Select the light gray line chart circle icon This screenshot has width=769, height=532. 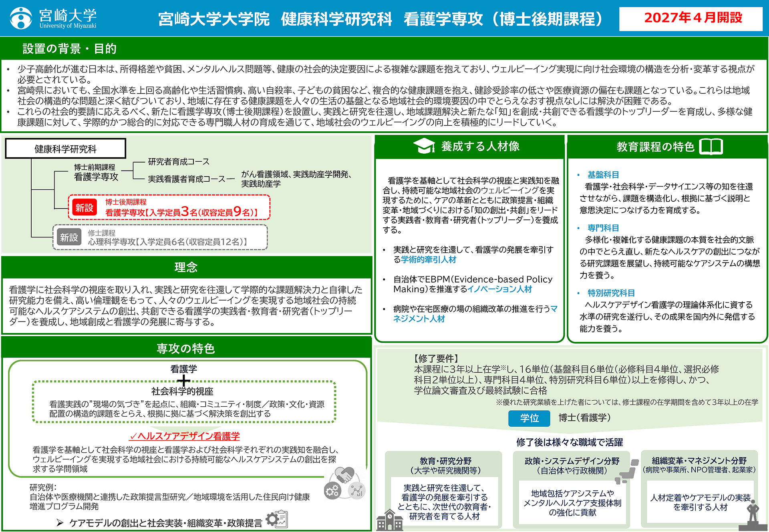click(357, 490)
